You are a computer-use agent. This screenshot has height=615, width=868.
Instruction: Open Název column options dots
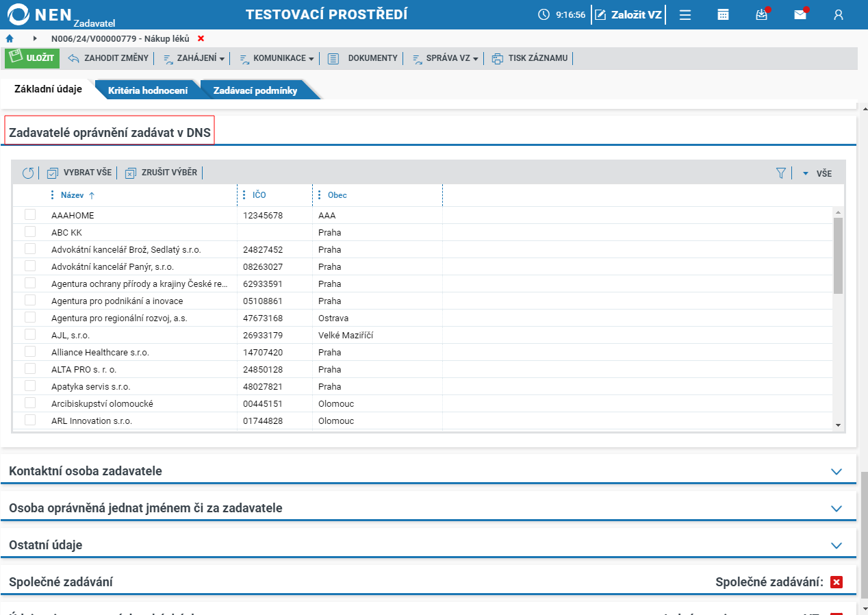53,195
